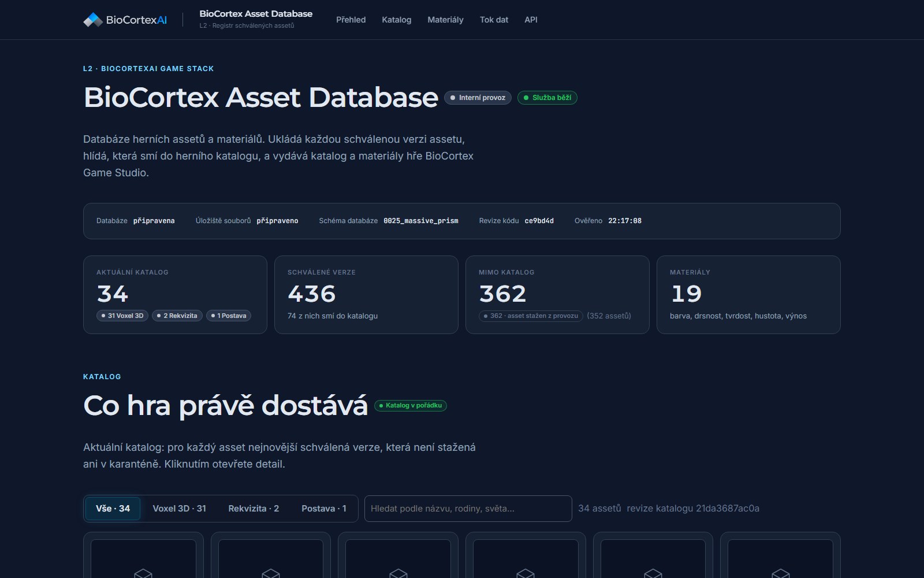Filter catalog by Voxel 3D · 31
This screenshot has height=578, width=924.
click(x=179, y=509)
